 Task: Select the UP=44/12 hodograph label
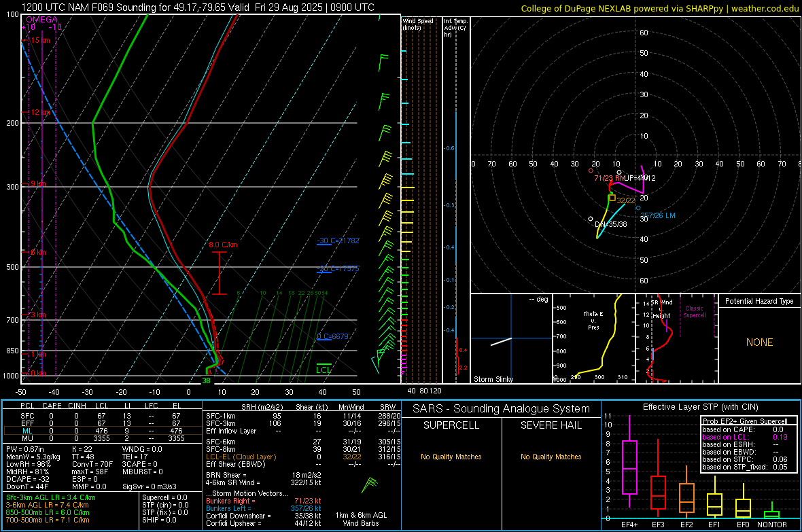coord(640,178)
